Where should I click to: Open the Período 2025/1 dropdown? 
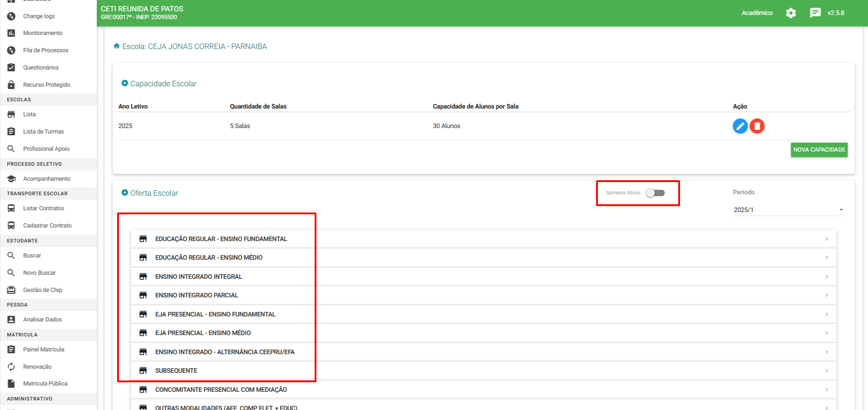click(789, 210)
